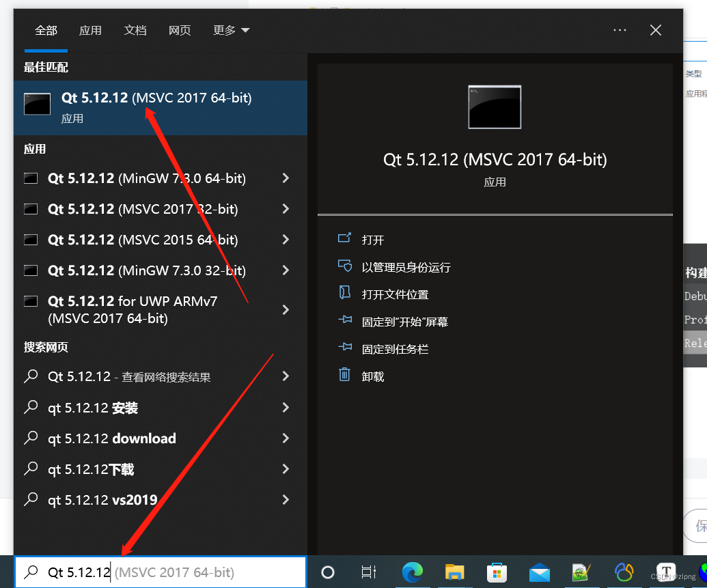Viewport: 707px width, 588px height.
Task: Open the three-dots options menu
Action: (620, 30)
